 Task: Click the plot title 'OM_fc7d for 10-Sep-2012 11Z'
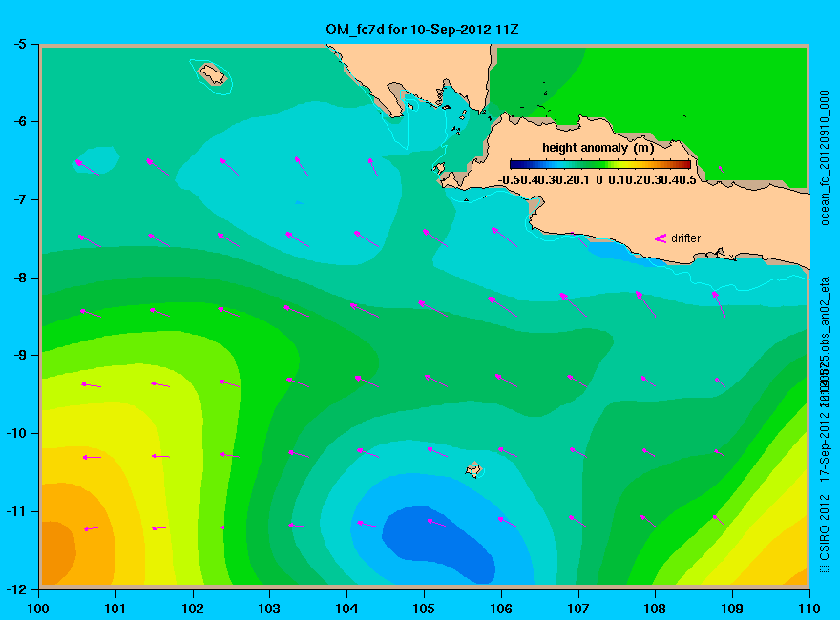pos(422,30)
